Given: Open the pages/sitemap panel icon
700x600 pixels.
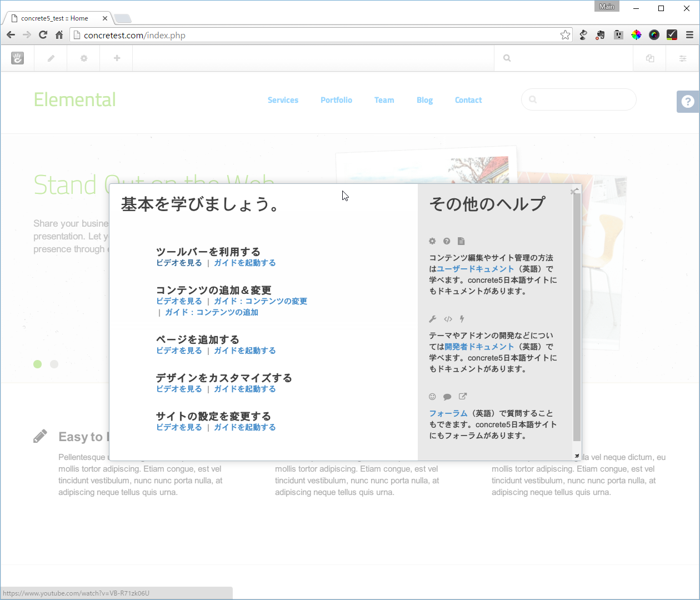Looking at the screenshot, I should pyautogui.click(x=649, y=58).
